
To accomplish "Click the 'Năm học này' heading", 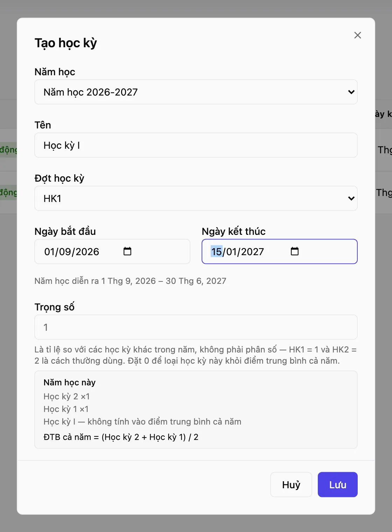I will 70,383.
